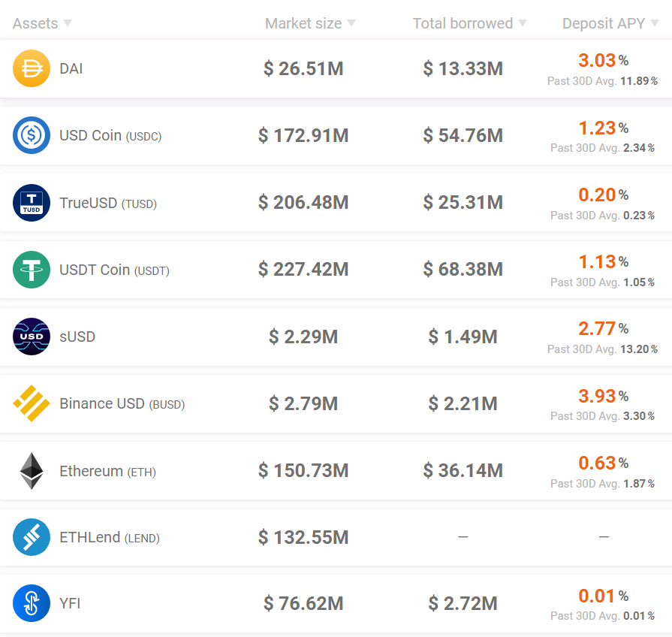
Task: Select USDT Past 30D Avg. 1.05%
Action: [603, 282]
